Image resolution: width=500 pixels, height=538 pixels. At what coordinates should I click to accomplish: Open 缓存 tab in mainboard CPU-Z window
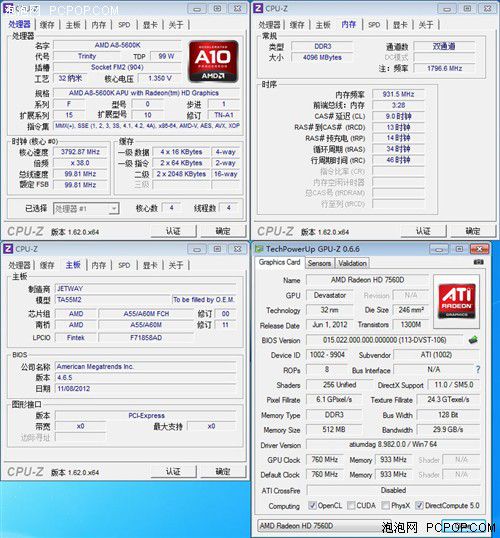pos(47,265)
